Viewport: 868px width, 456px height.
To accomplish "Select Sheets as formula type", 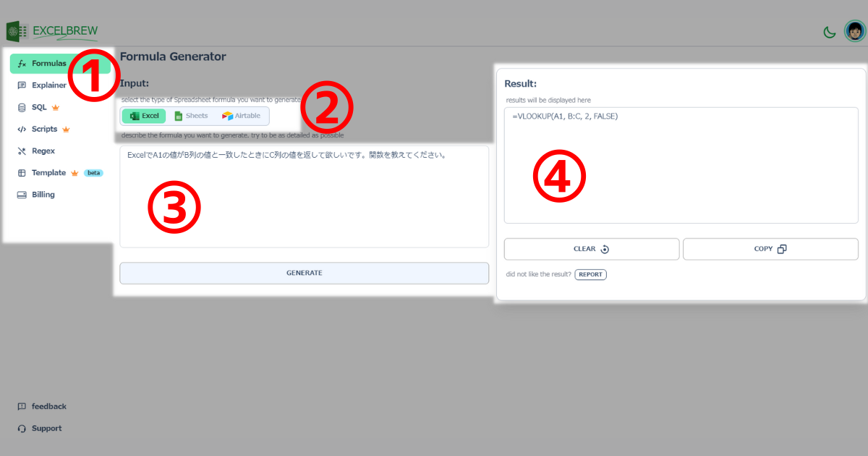I will coord(191,116).
